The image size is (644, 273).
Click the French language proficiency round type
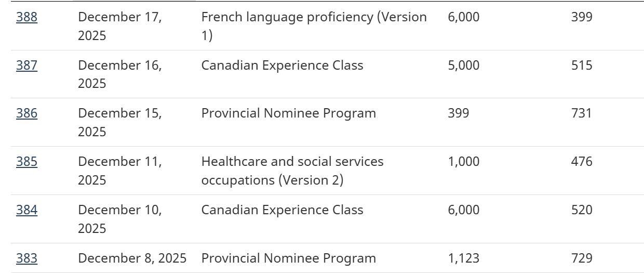[314, 26]
